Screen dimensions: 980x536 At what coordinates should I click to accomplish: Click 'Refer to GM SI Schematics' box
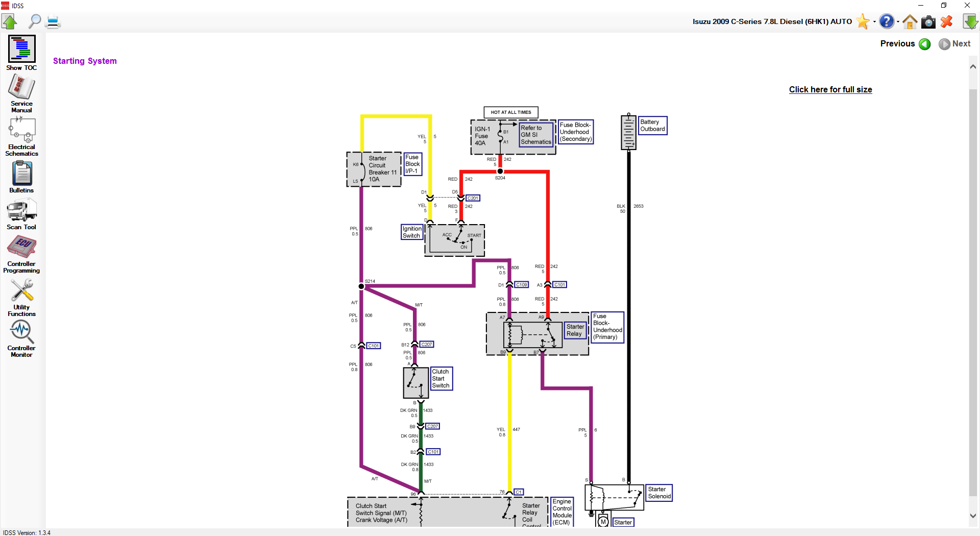(x=536, y=135)
